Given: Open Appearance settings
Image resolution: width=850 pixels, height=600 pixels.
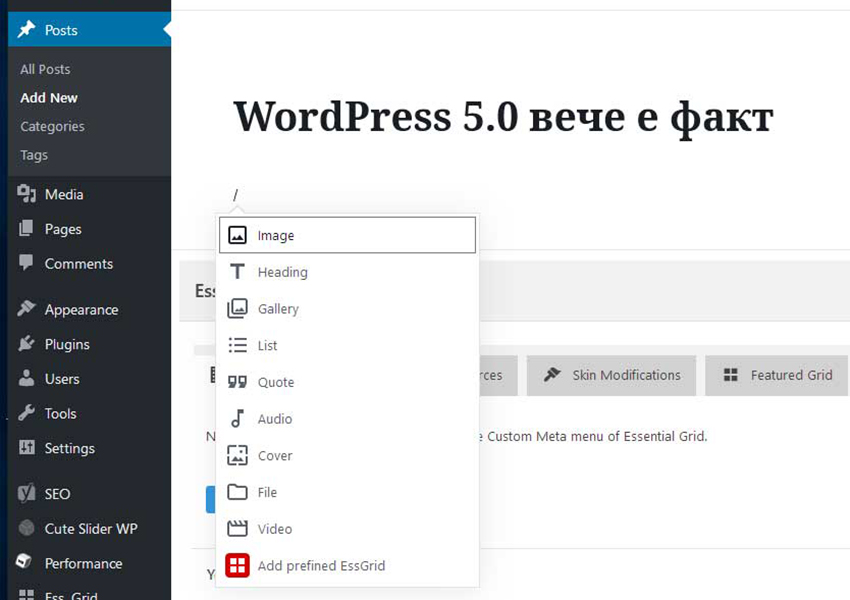Looking at the screenshot, I should coord(81,309).
